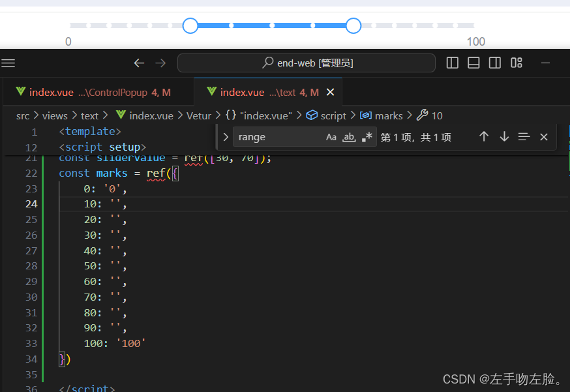Click the sticky <template> line
The height and width of the screenshot is (392, 570).
[90, 131]
